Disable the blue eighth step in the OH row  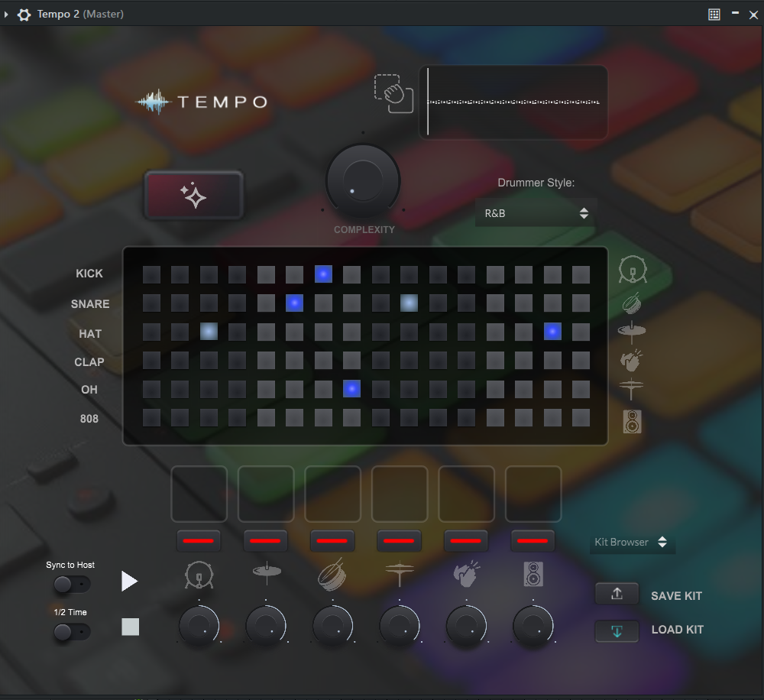click(x=351, y=389)
